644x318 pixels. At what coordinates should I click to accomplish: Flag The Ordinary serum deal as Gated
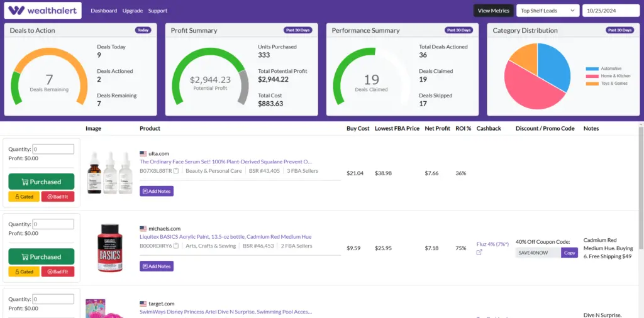24,197
